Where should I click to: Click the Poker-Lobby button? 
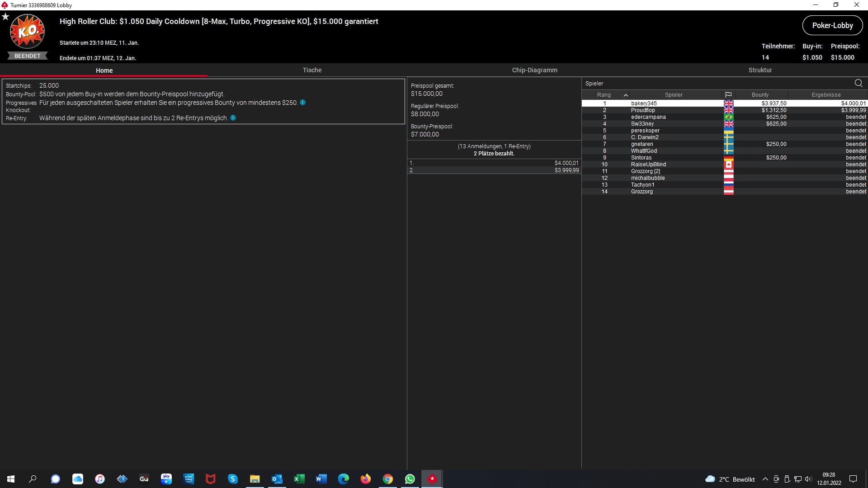click(x=832, y=25)
